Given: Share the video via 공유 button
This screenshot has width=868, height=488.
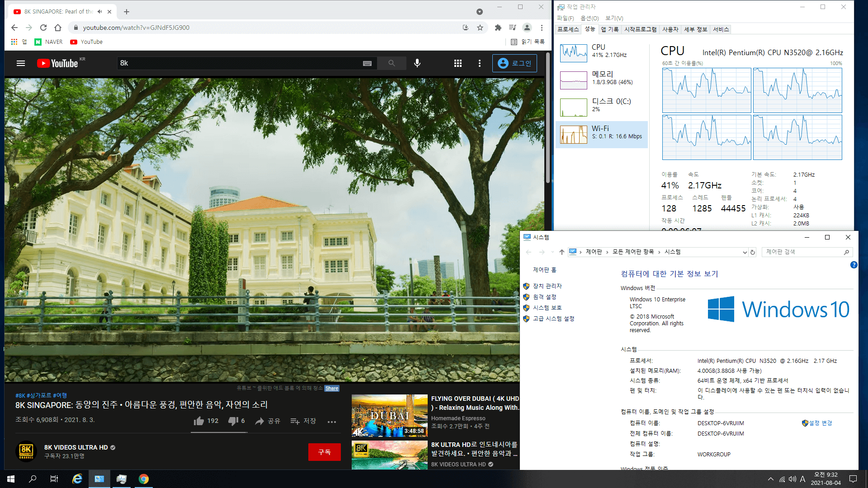Looking at the screenshot, I should point(268,421).
